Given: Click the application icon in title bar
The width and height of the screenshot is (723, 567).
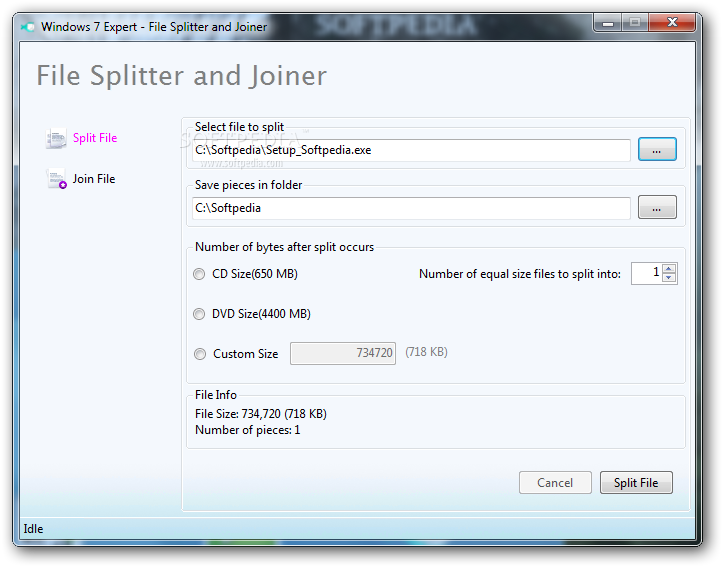Looking at the screenshot, I should [x=28, y=27].
